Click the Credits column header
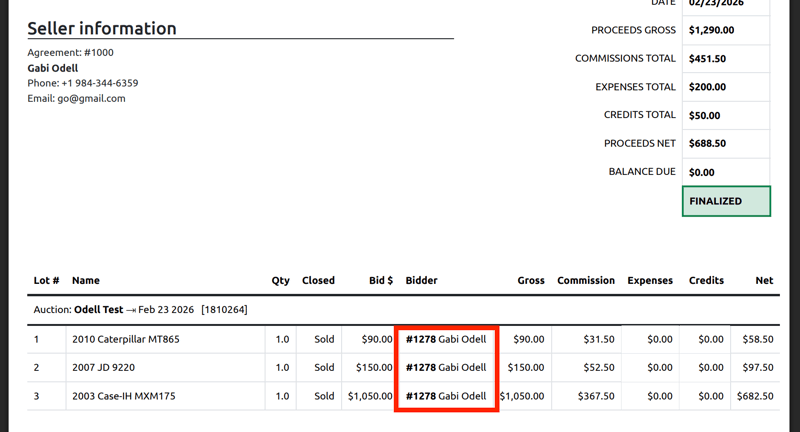The width and height of the screenshot is (800, 432). click(x=706, y=281)
